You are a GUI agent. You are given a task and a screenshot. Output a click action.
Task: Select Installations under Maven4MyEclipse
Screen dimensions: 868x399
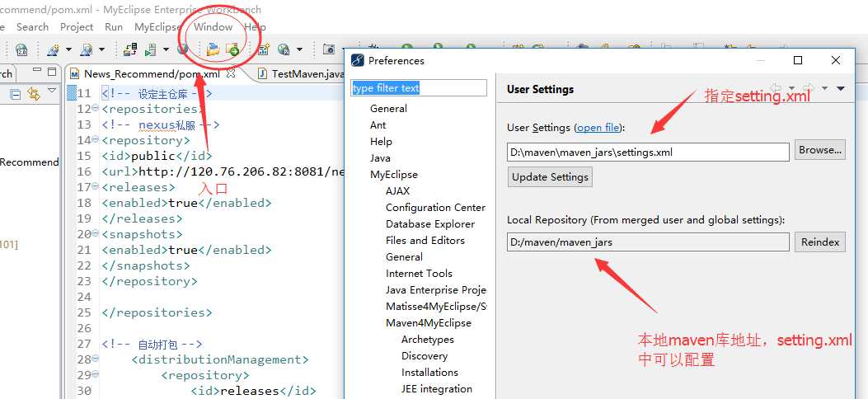pyautogui.click(x=429, y=373)
